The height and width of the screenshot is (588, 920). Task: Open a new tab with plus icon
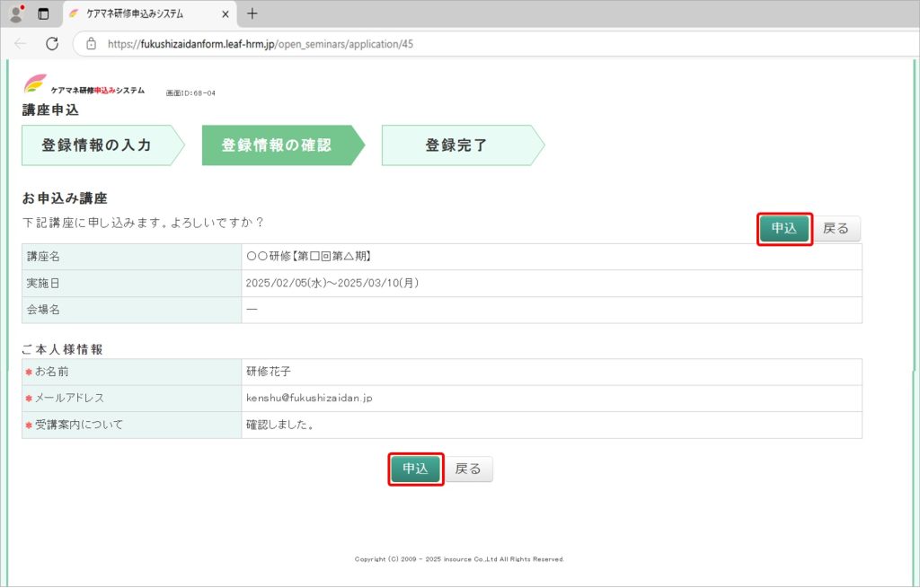click(252, 13)
